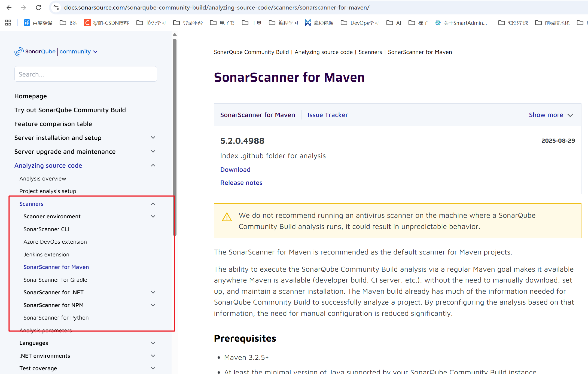Click Scanners breadcrumb link
The height and width of the screenshot is (374, 588).
click(370, 52)
